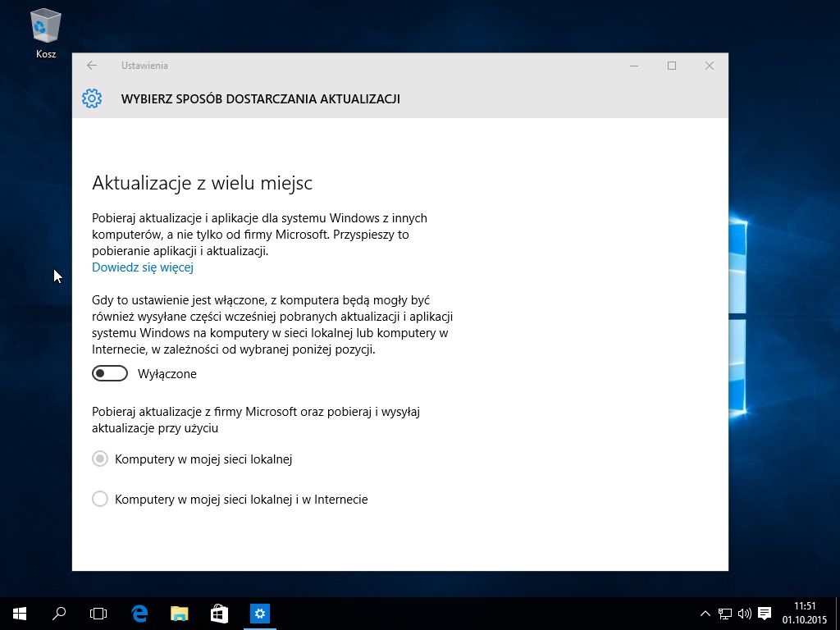Click header WYBIERZ SPOSÓB DOSTARCZANIA AKTUALIZACJI
Image resolution: width=840 pixels, height=630 pixels.
[260, 99]
